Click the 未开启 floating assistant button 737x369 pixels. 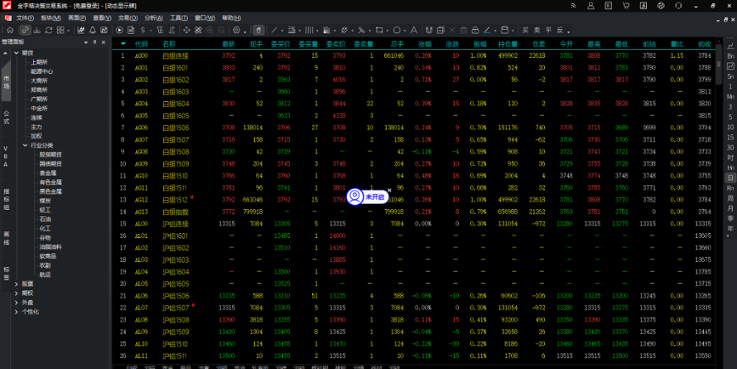tap(367, 196)
